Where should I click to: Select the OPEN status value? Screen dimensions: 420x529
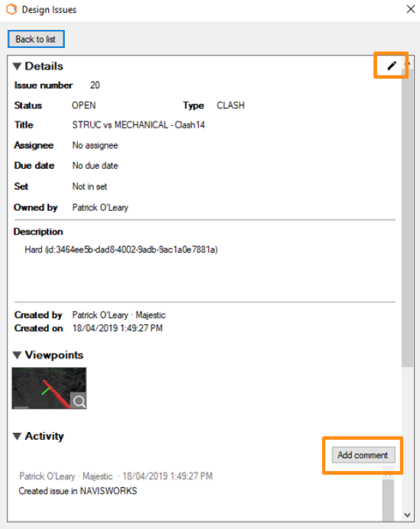[x=84, y=105]
